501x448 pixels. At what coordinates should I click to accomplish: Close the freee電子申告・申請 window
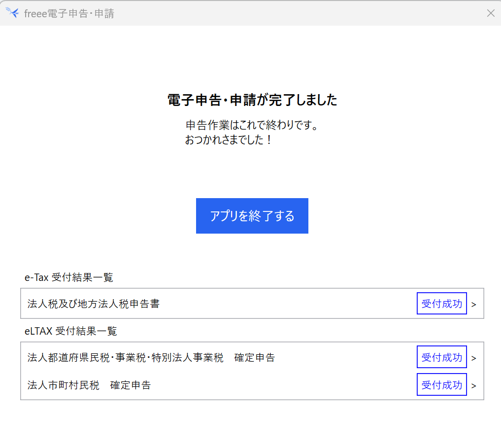(x=490, y=13)
